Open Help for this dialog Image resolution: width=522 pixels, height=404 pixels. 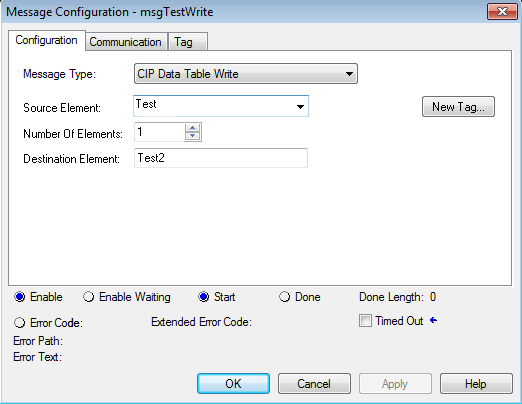coord(476,384)
